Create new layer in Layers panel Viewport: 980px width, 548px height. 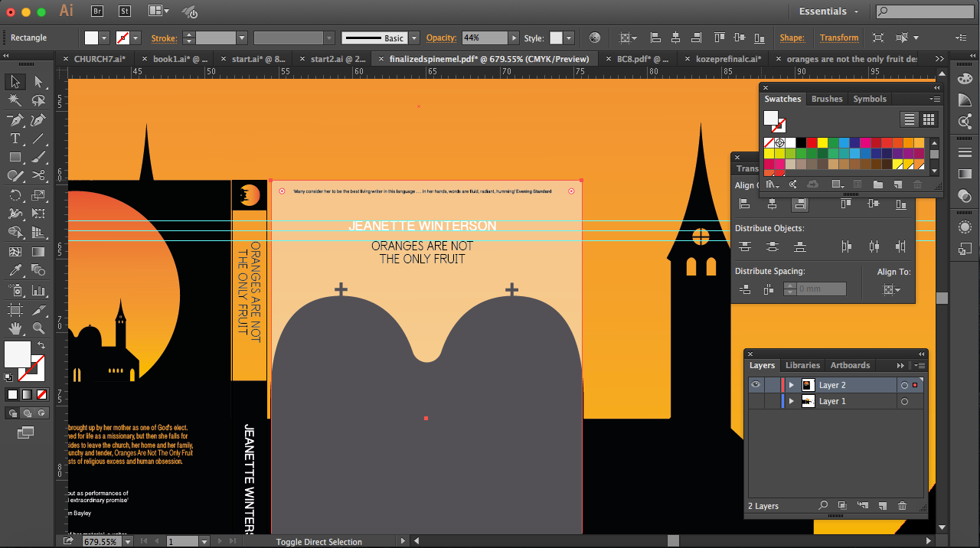tap(882, 506)
